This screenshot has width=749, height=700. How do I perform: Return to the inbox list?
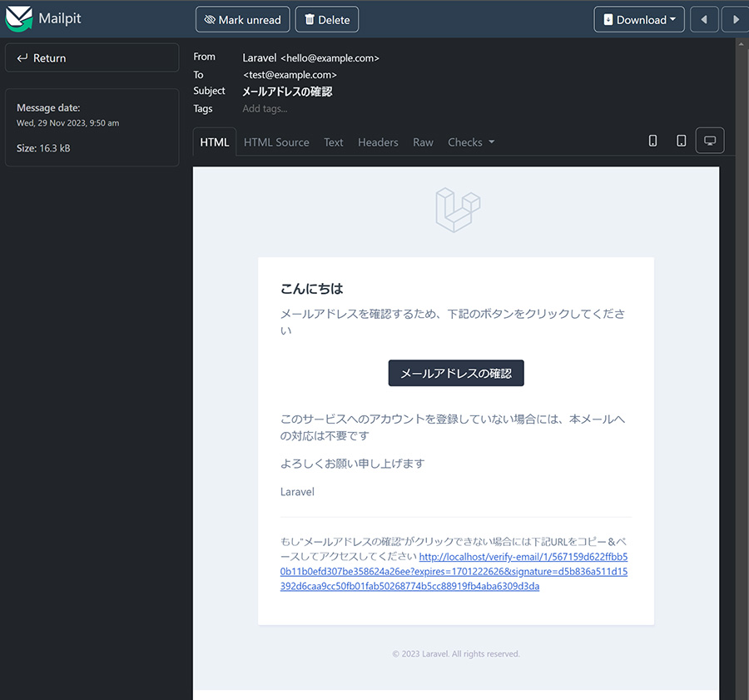[x=92, y=57]
